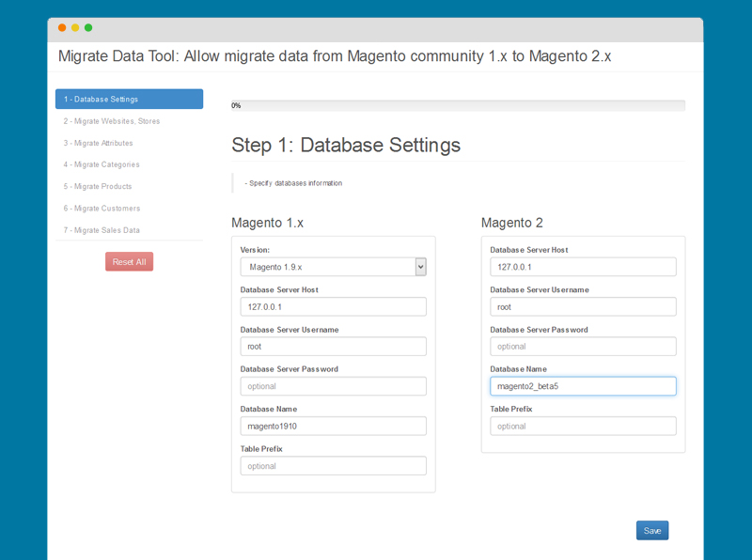Screen dimensions: 752x560
Task: Focus the Magento 1.x Table Prefix field
Action: [x=334, y=466]
